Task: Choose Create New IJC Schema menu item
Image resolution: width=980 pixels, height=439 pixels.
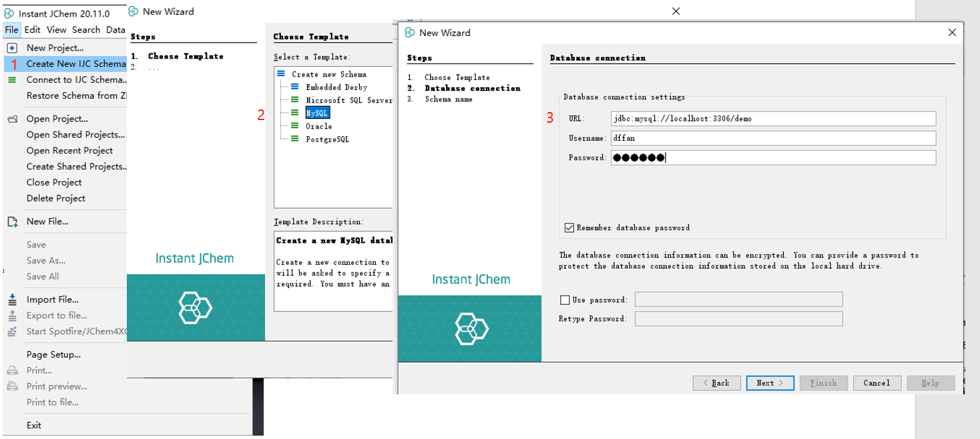Action: [65, 64]
